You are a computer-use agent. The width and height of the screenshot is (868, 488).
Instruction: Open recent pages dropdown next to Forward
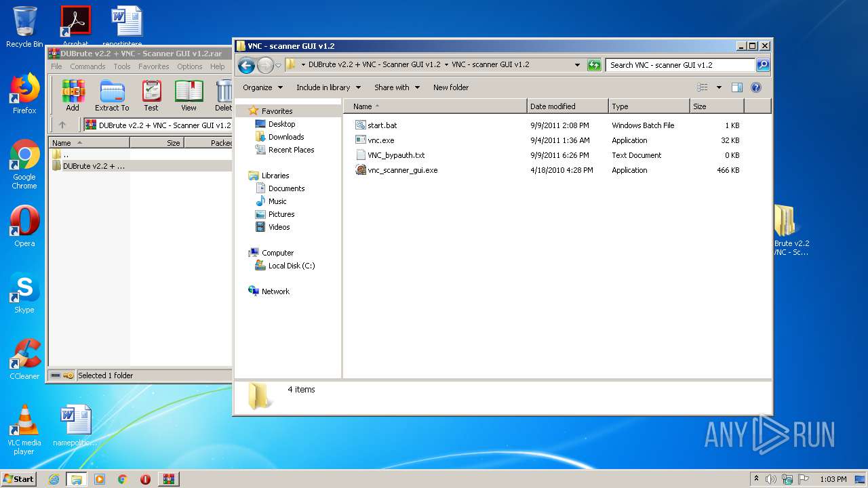point(278,66)
